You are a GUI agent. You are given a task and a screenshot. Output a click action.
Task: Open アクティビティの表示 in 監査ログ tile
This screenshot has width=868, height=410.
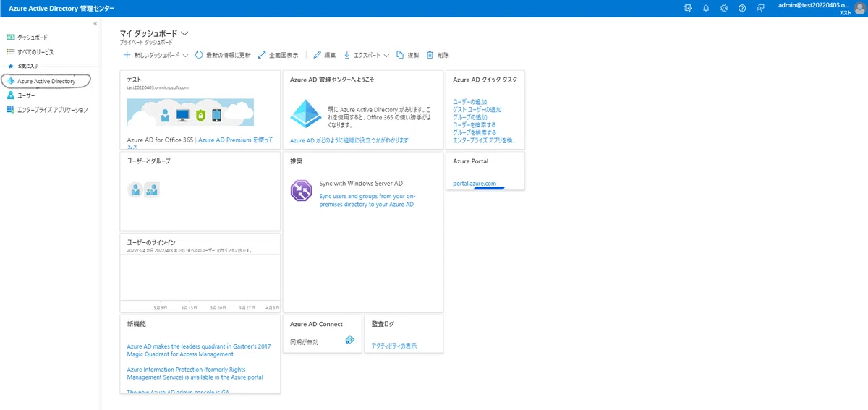click(393, 346)
